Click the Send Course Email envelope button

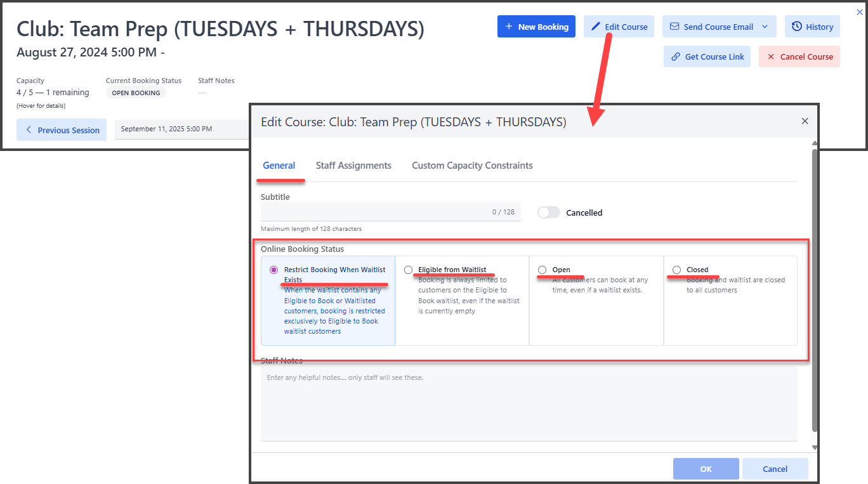click(711, 27)
